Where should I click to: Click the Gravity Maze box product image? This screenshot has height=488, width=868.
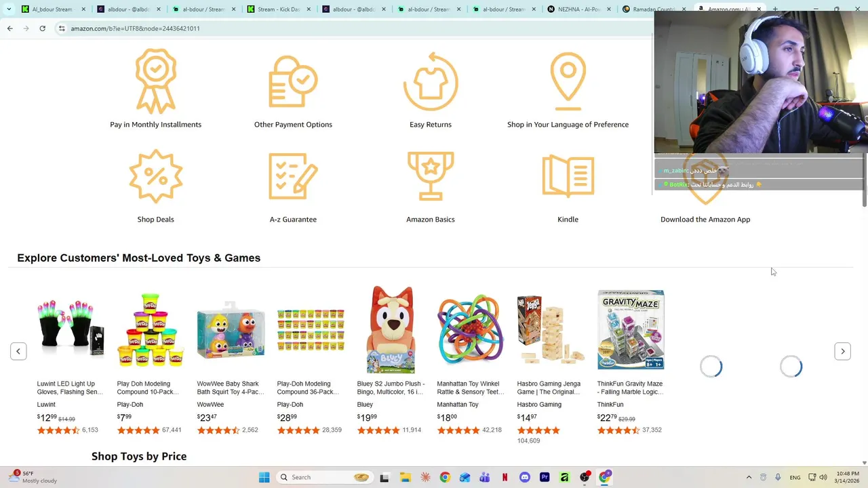631,329
